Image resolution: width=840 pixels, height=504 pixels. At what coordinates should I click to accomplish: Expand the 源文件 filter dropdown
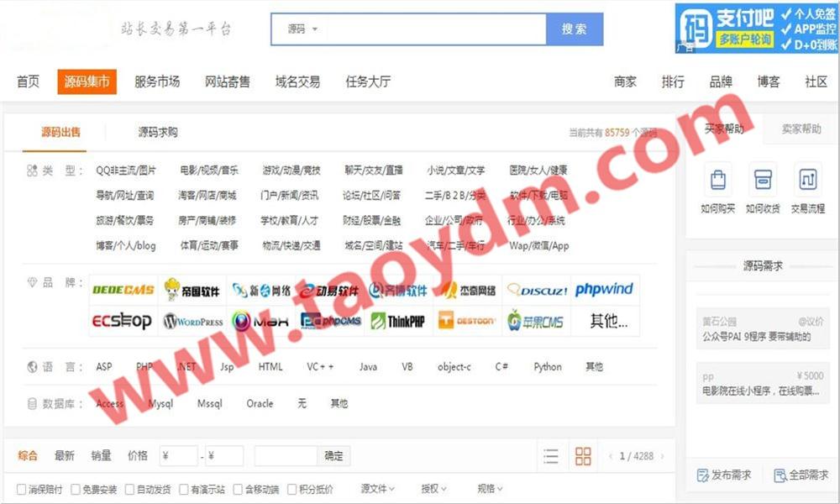click(378, 489)
